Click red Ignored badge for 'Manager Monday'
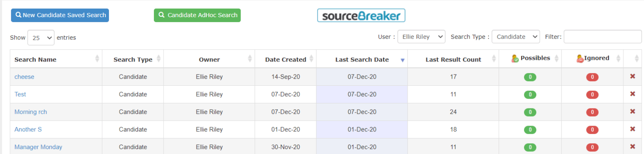 [592, 147]
